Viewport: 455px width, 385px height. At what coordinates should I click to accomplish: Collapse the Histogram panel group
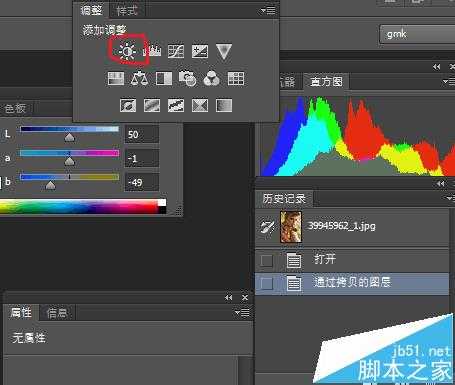(437, 67)
